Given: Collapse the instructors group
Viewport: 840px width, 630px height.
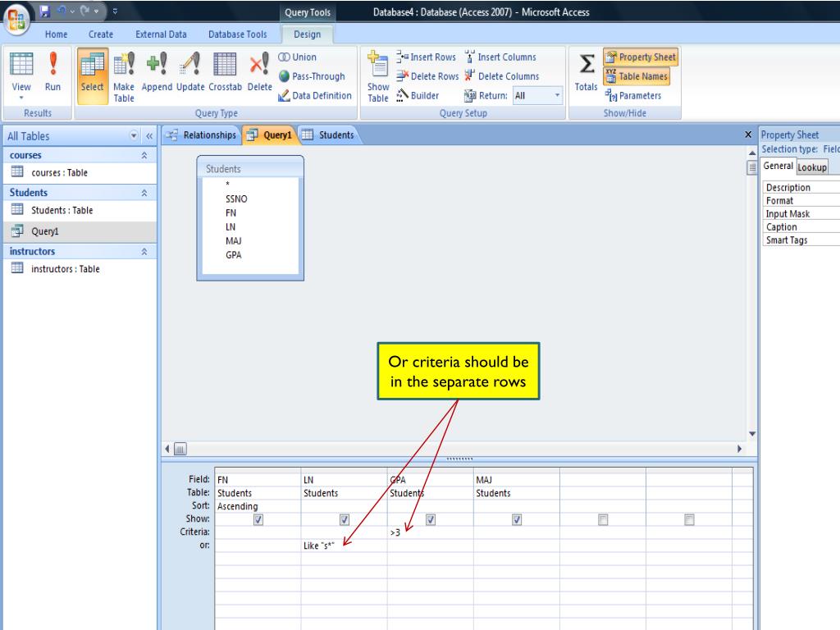Looking at the screenshot, I should [144, 252].
